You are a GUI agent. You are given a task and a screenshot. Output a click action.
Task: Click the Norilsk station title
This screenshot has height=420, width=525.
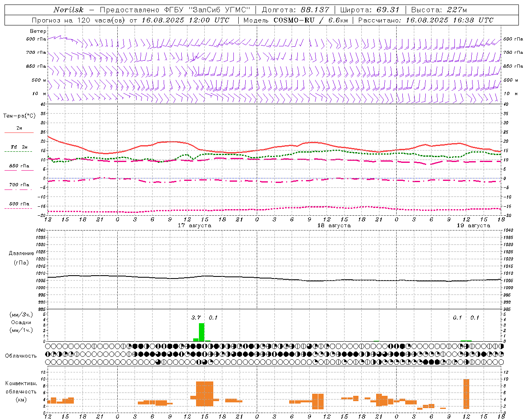point(68,10)
